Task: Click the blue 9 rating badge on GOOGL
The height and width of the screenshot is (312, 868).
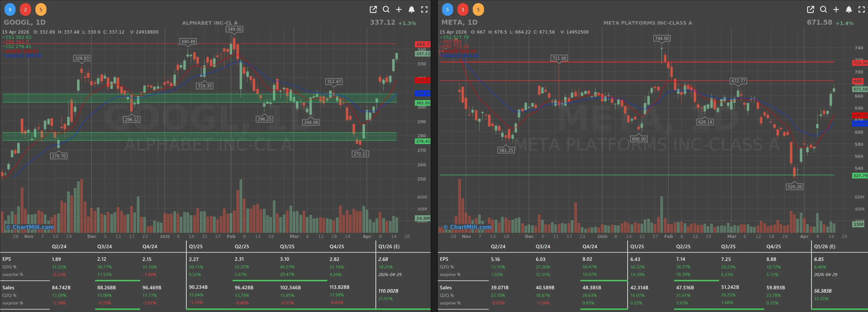Action: coord(10,9)
